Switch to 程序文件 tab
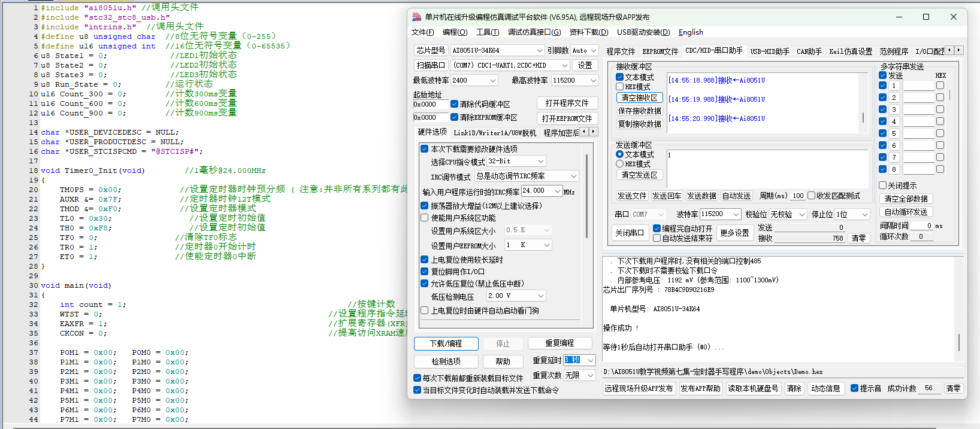 (x=621, y=51)
